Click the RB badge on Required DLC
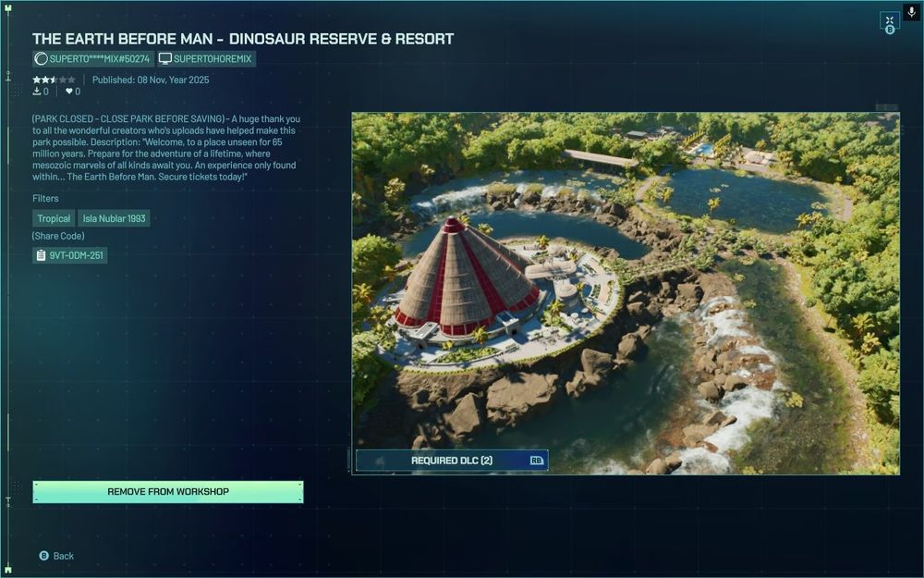924x578 pixels. (536, 461)
